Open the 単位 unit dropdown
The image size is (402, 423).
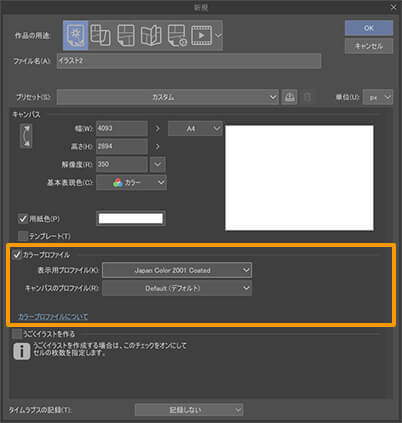tap(378, 97)
